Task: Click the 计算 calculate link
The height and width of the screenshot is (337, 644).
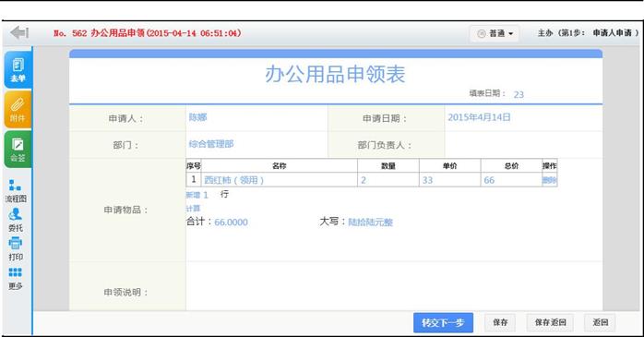Action: point(193,209)
